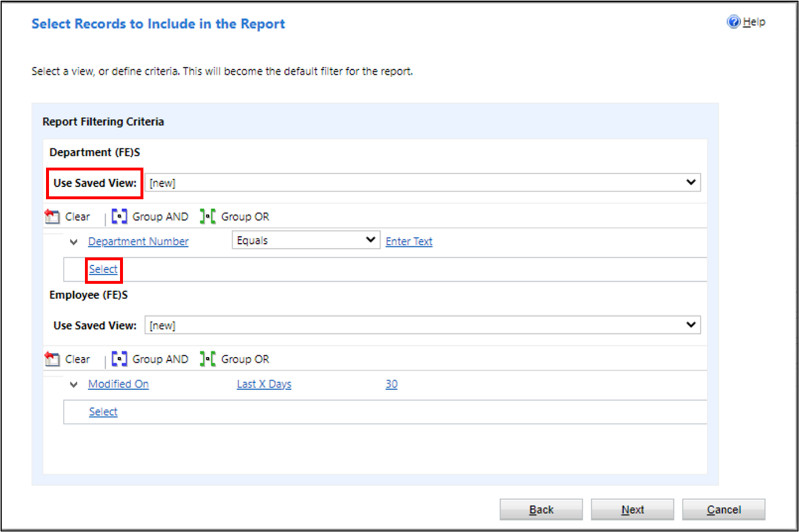Click the Clear icon under Employee
Screen dimensions: 799x532
[52, 359]
